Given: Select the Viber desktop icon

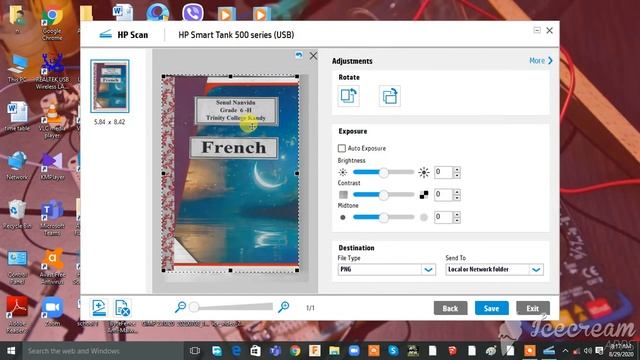Looking at the screenshot, I should click(193, 12).
